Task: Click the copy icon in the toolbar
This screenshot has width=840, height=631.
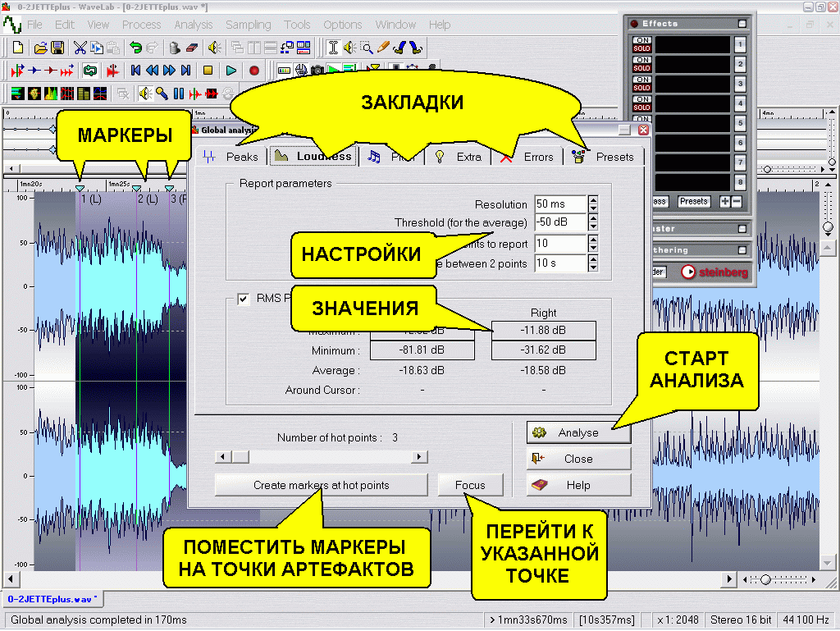Action: pos(97,48)
